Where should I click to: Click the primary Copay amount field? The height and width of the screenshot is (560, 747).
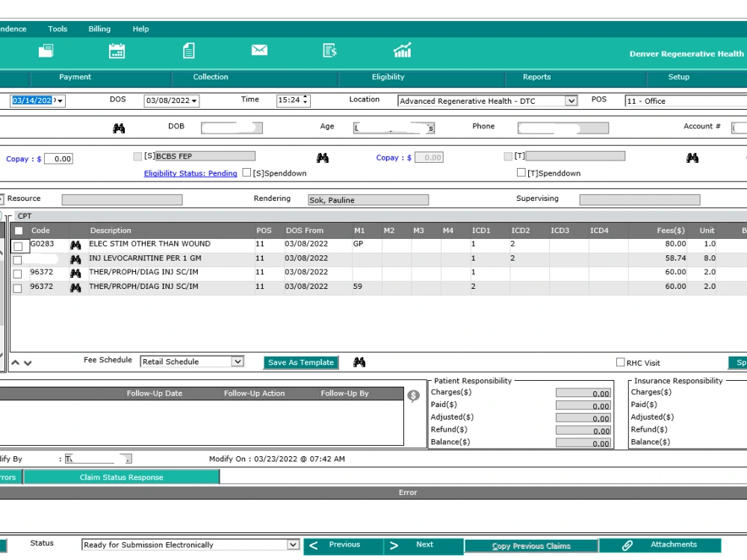click(x=58, y=158)
